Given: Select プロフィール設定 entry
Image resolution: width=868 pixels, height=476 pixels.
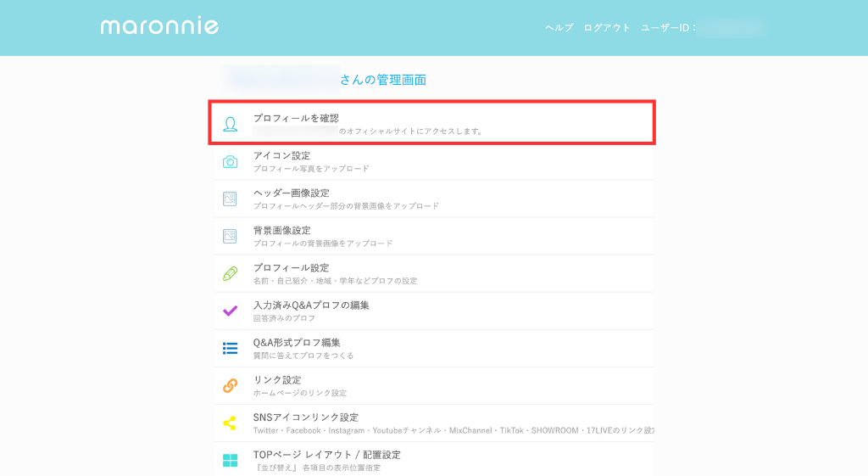Looking at the screenshot, I should coord(434,273).
